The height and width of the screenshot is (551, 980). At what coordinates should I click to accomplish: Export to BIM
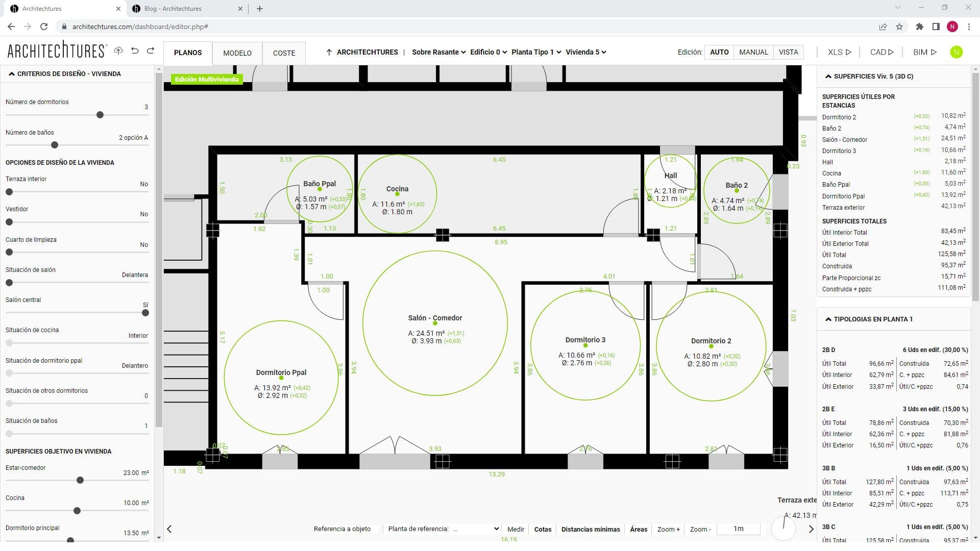pos(924,52)
